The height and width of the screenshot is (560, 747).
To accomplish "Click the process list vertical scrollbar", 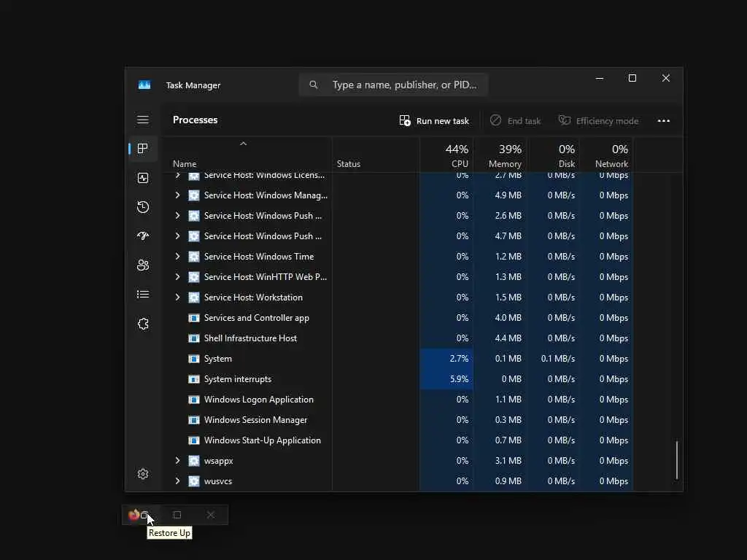I will coord(676,460).
